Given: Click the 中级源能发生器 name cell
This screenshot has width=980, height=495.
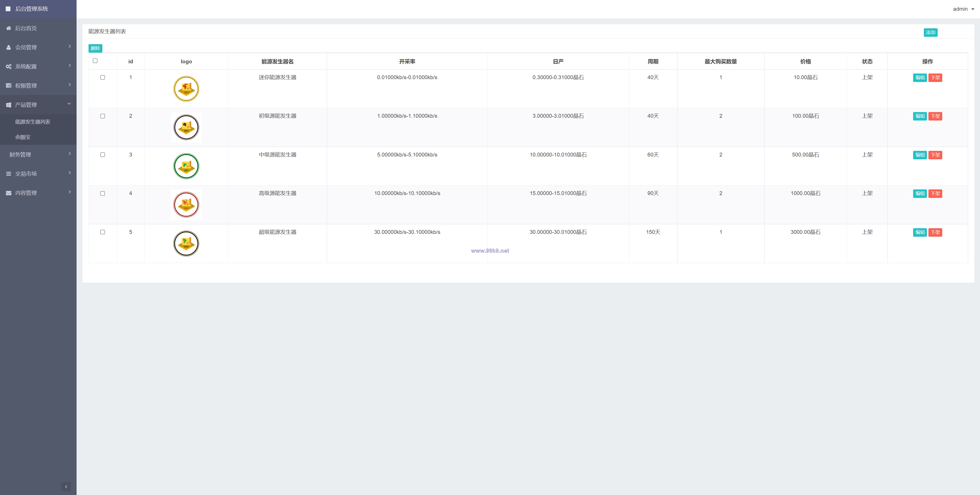Looking at the screenshot, I should pyautogui.click(x=277, y=155).
